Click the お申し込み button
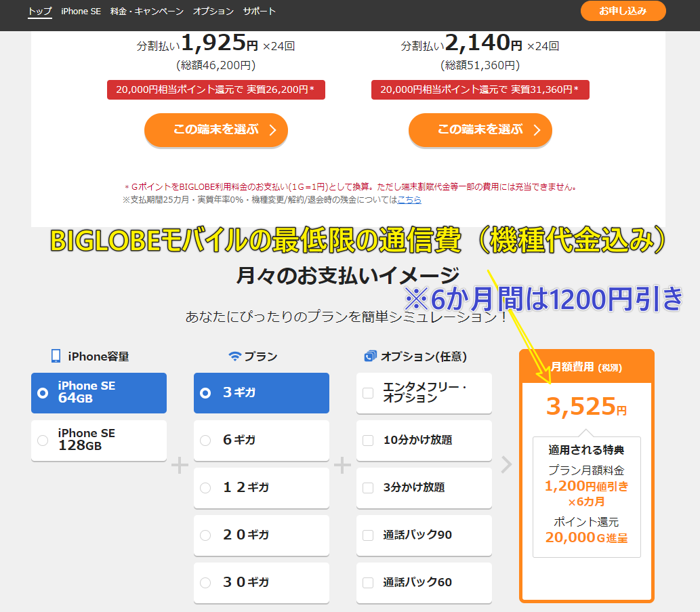 point(623,11)
